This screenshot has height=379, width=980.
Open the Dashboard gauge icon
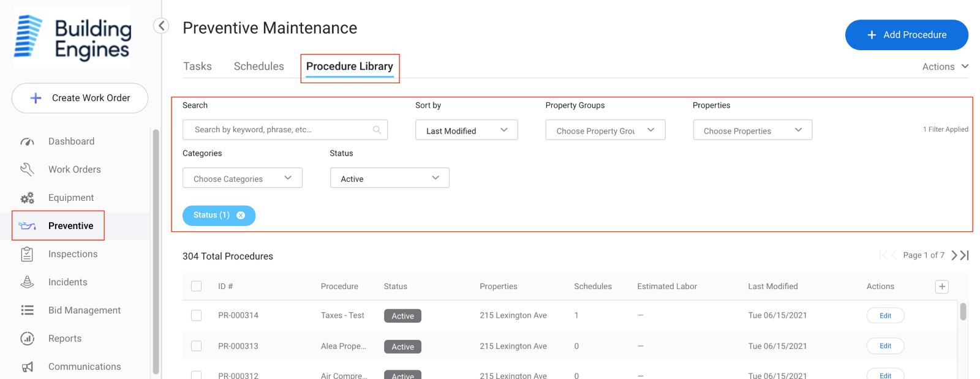(x=27, y=141)
